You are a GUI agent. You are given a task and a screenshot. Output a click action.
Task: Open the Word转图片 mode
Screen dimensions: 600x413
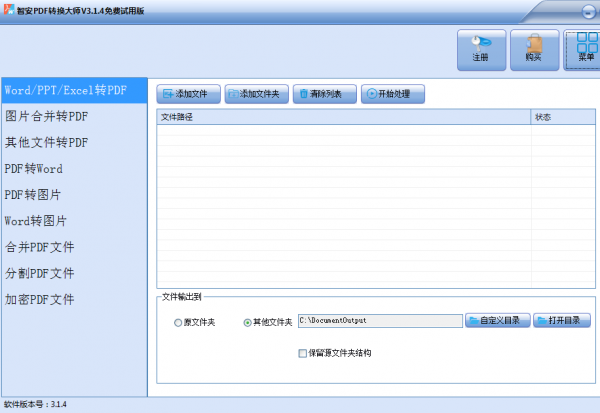click(x=74, y=221)
